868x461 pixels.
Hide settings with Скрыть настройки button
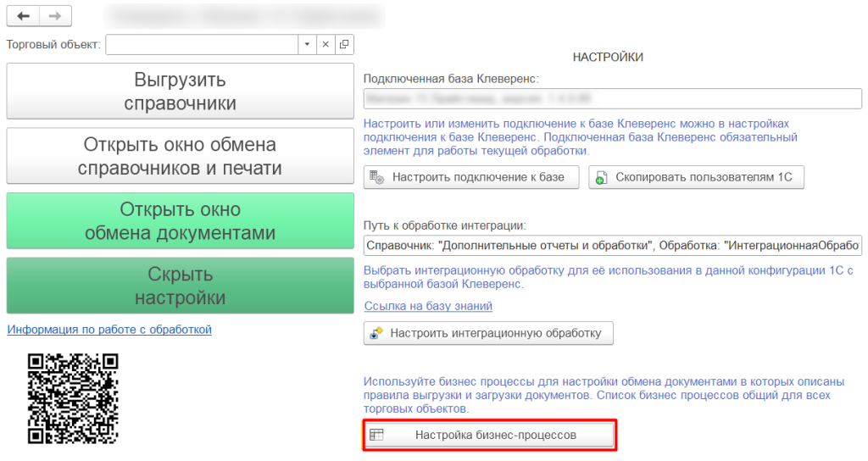tap(179, 286)
